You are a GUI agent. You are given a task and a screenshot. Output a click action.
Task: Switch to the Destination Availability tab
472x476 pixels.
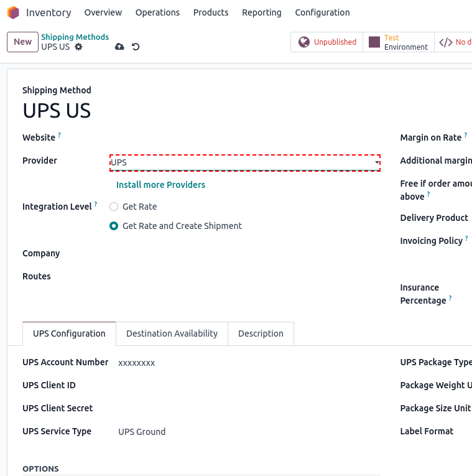pyautogui.click(x=172, y=334)
